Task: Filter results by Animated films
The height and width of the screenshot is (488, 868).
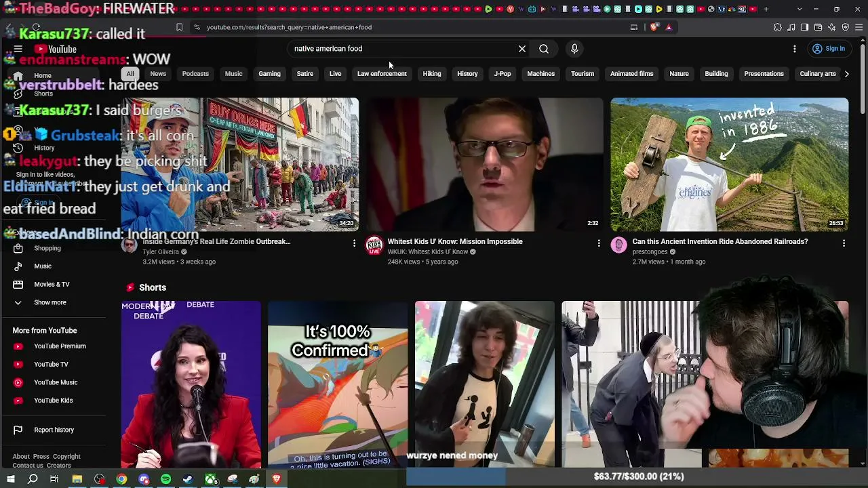Action: click(x=631, y=74)
